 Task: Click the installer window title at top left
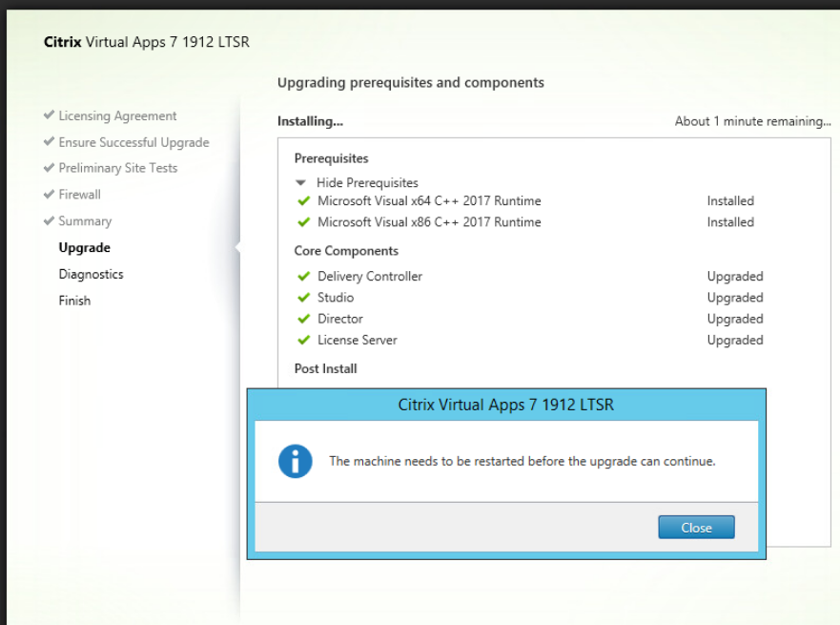[147, 42]
